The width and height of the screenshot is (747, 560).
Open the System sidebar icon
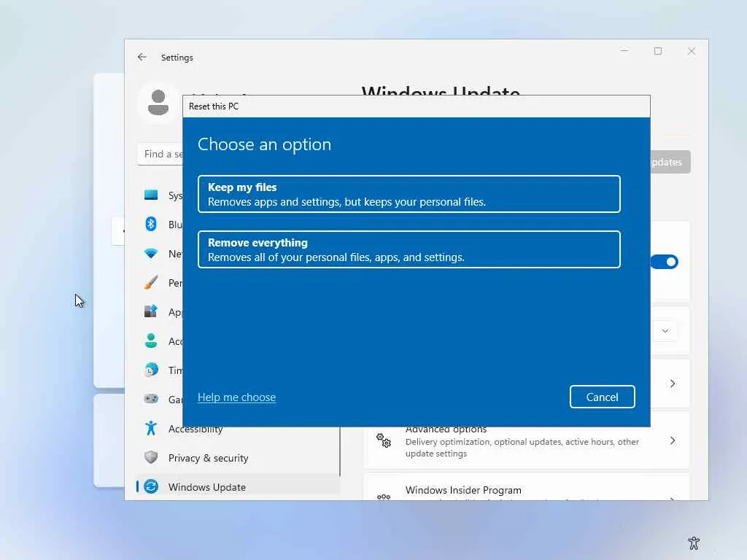pyautogui.click(x=151, y=195)
